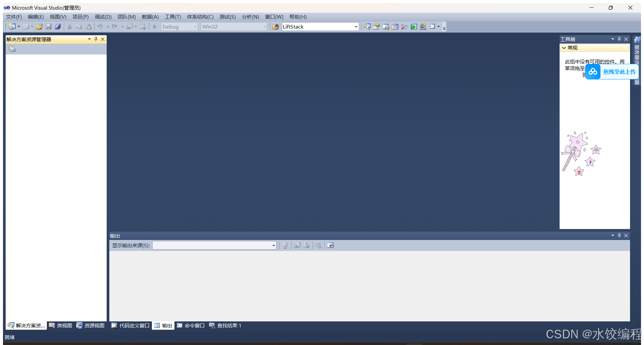The image size is (644, 345).
Task: Click the Navigate Backward icon
Action: pos(130,27)
